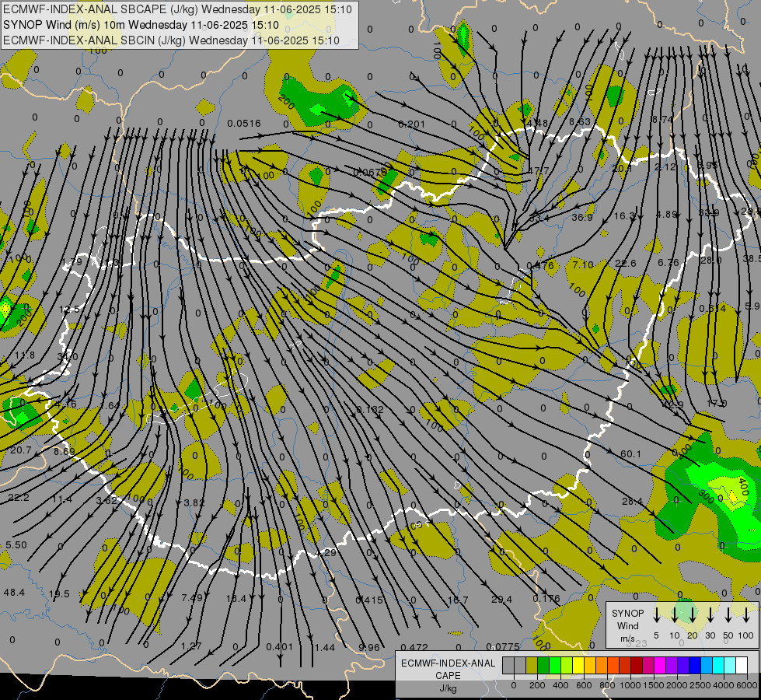Click the map value 0.132
This screenshot has width=761, height=700.
(x=370, y=410)
